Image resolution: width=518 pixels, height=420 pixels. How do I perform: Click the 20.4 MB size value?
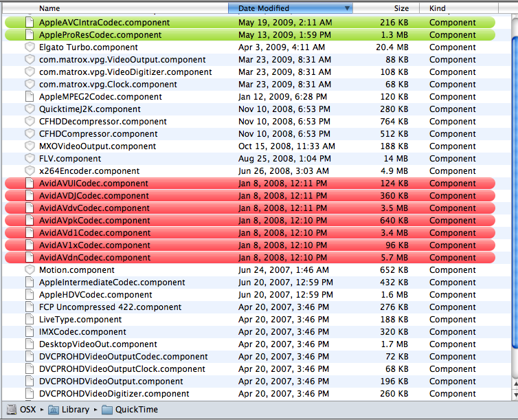click(x=392, y=47)
